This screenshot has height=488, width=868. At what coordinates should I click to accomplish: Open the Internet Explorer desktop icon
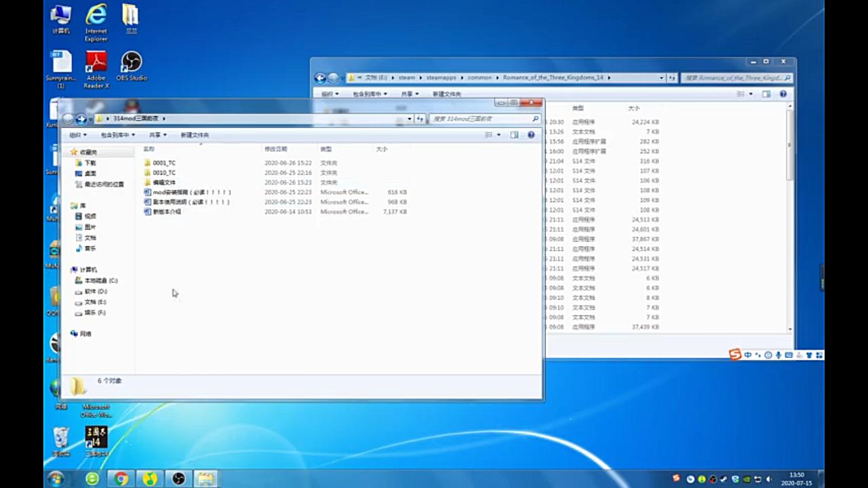tap(96, 22)
